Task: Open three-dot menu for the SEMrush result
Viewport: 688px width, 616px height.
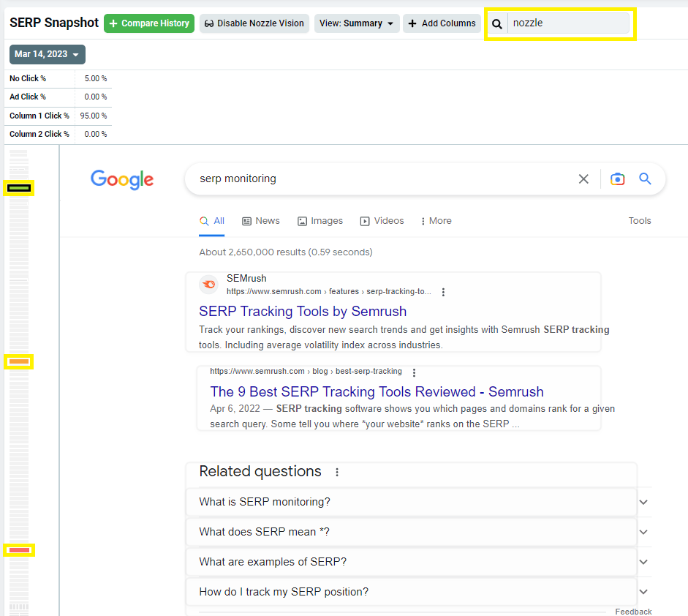Action: [443, 292]
